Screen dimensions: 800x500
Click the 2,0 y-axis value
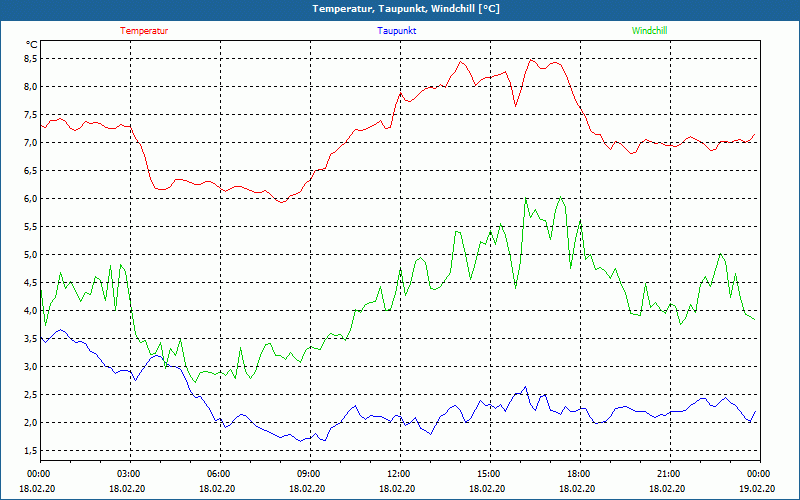click(x=31, y=422)
